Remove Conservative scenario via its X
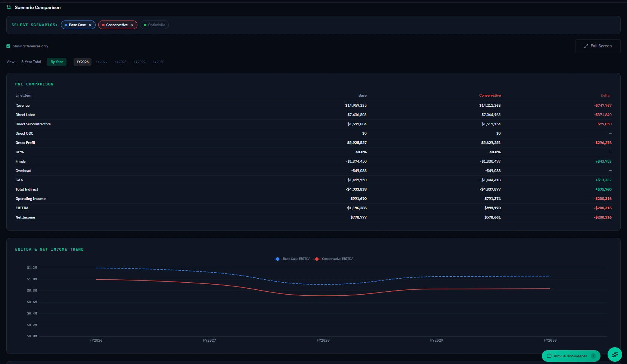The image size is (627, 364). (x=132, y=25)
